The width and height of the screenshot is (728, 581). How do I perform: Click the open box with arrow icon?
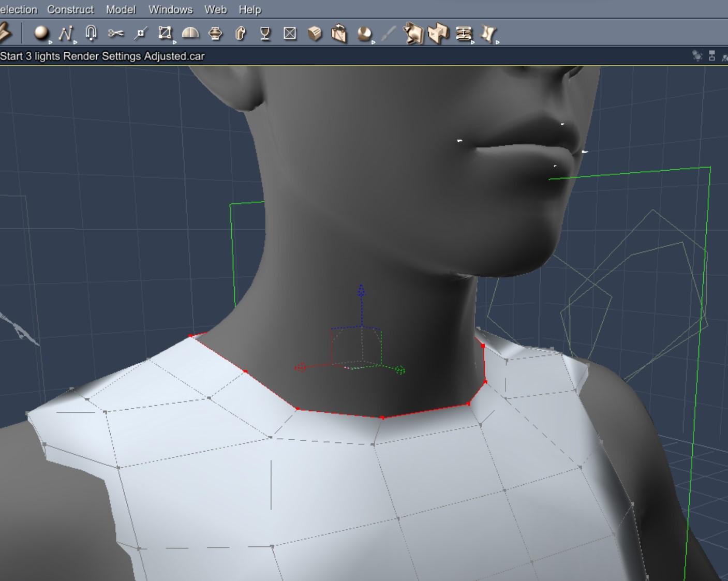point(339,34)
